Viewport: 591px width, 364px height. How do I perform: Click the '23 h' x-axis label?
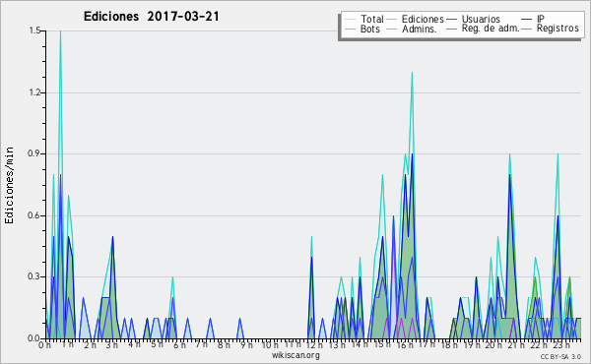coord(561,345)
